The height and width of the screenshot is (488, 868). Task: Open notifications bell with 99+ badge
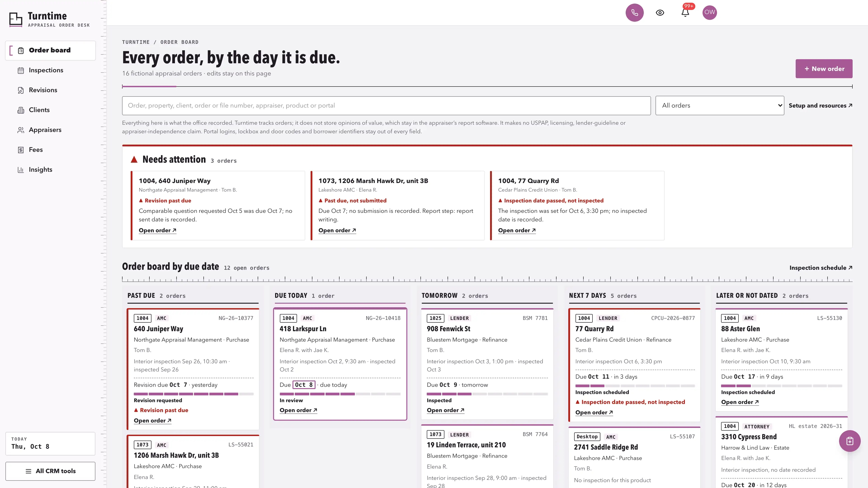click(x=685, y=12)
